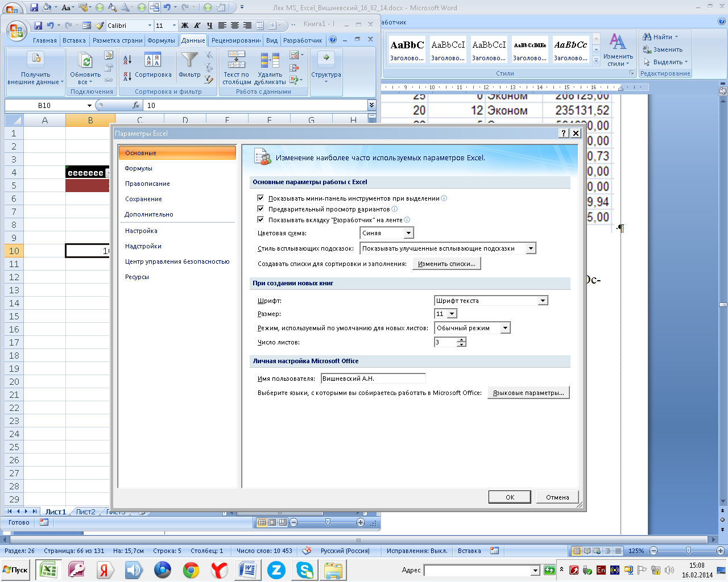Open Excel from the taskbar

48,569
